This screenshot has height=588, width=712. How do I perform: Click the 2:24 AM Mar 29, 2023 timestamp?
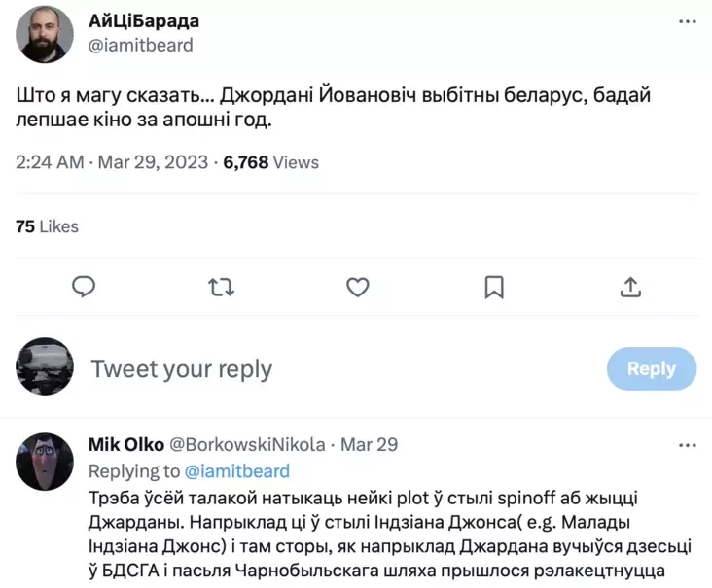click(112, 162)
